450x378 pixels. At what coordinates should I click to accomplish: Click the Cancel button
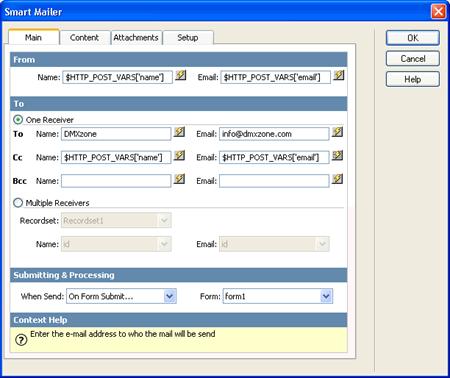click(413, 59)
